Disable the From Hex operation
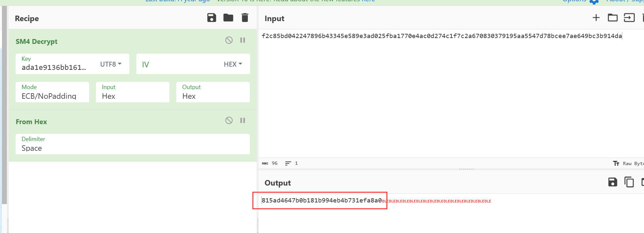Viewport: 644px width, 233px height. point(229,120)
